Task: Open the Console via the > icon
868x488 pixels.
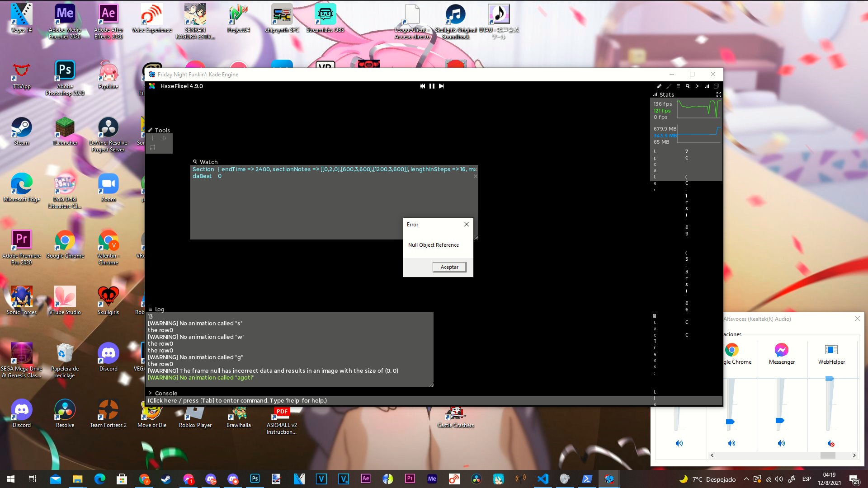Action: point(698,86)
